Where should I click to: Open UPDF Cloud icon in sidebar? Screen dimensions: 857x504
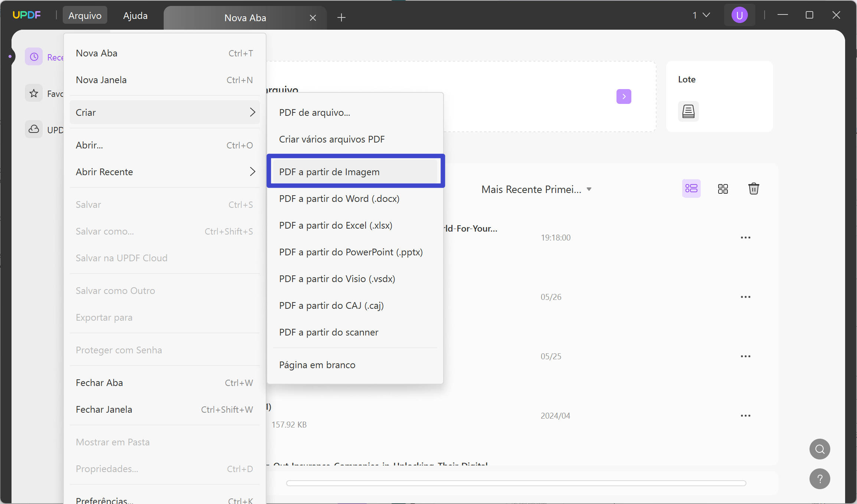(34, 130)
